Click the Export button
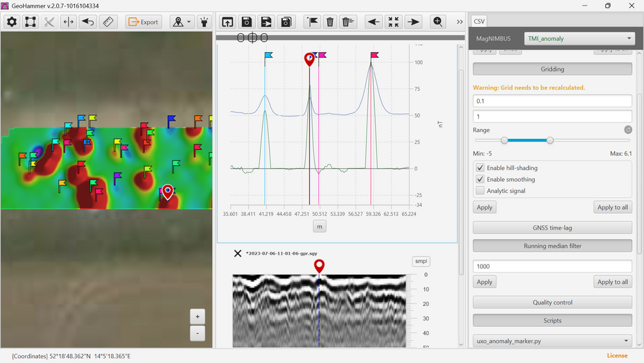 (x=143, y=22)
